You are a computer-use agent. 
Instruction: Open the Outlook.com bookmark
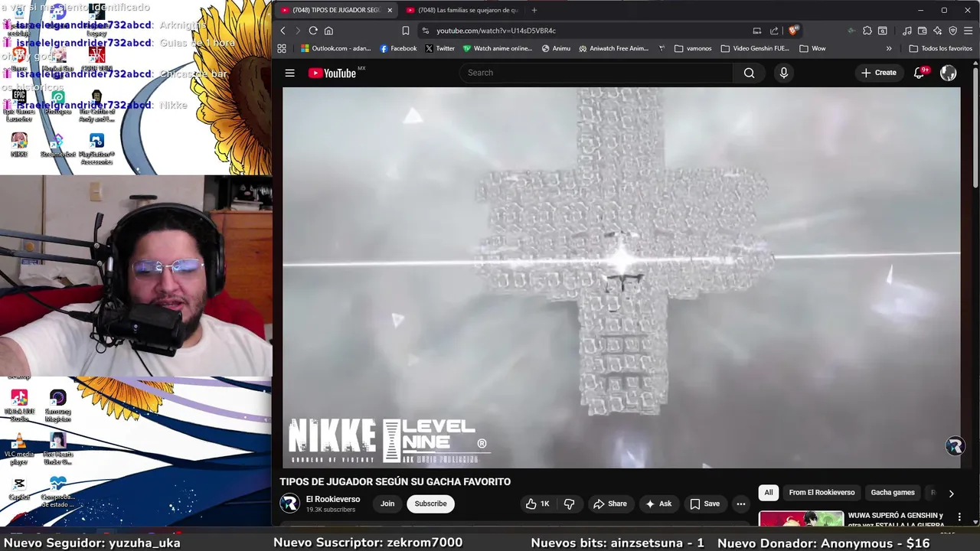pos(335,48)
